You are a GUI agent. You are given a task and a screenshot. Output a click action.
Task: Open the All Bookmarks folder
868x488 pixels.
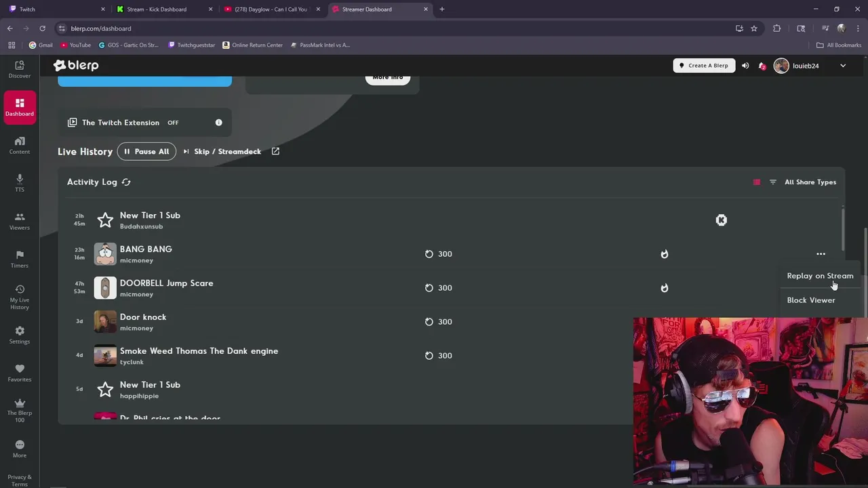pos(839,45)
